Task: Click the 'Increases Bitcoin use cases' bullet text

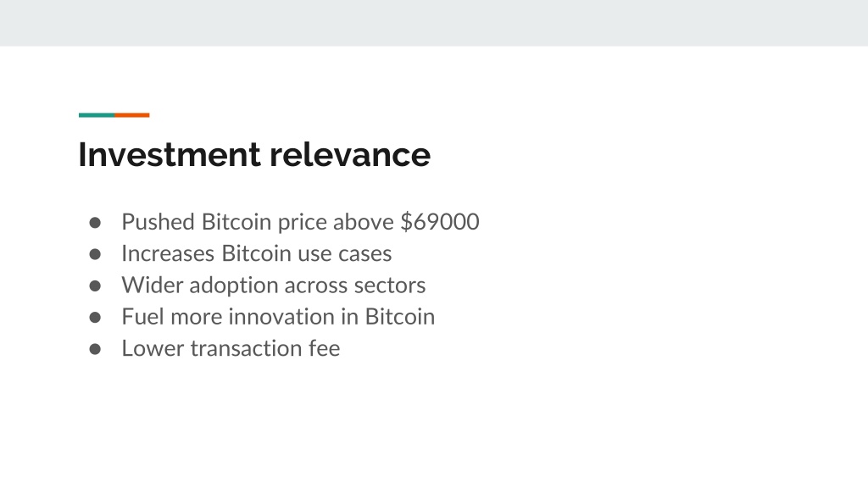Action: point(256,253)
